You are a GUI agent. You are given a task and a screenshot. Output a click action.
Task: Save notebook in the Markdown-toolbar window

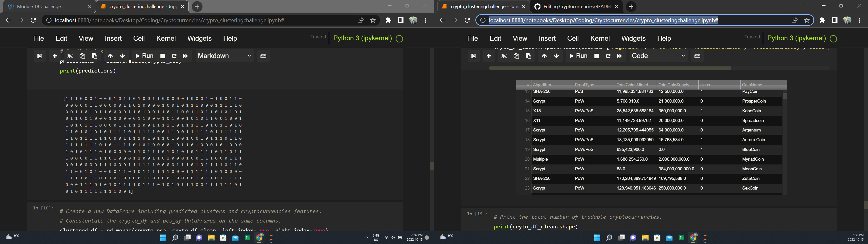[x=40, y=56]
